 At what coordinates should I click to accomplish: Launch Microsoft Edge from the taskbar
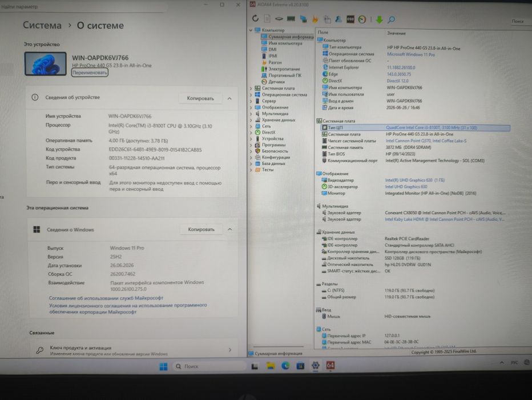point(285,366)
